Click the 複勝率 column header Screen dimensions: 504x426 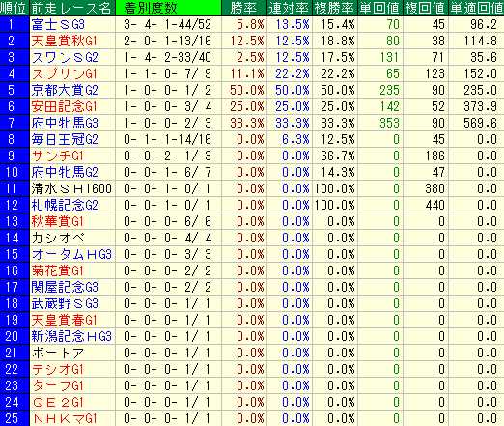(335, 8)
